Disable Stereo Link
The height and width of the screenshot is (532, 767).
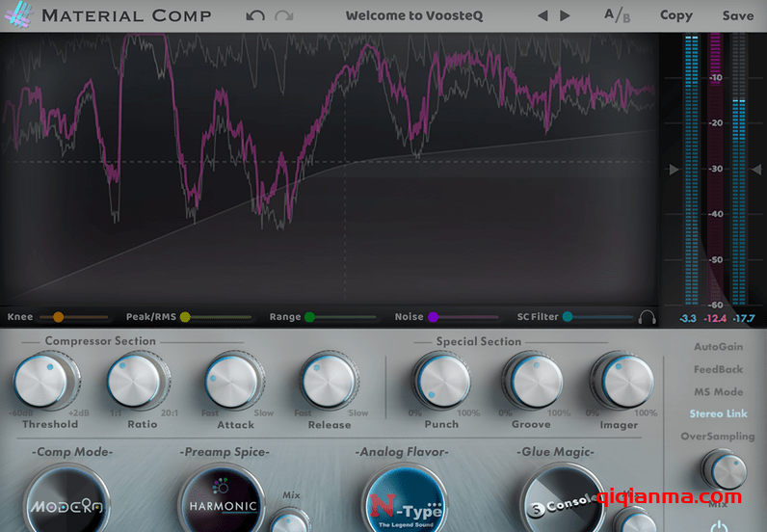point(718,413)
